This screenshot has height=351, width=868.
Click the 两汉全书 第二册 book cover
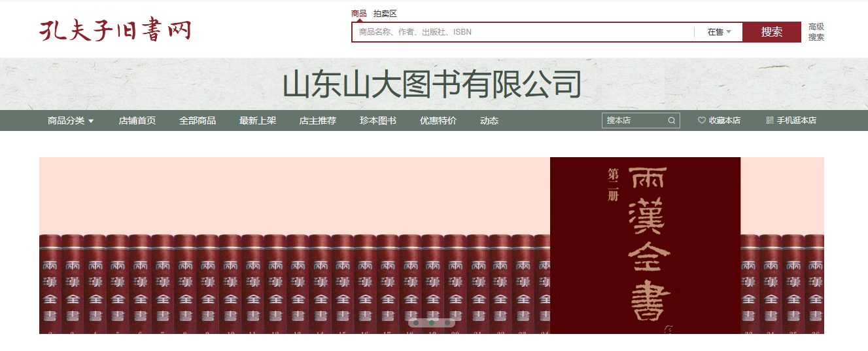(x=645, y=246)
